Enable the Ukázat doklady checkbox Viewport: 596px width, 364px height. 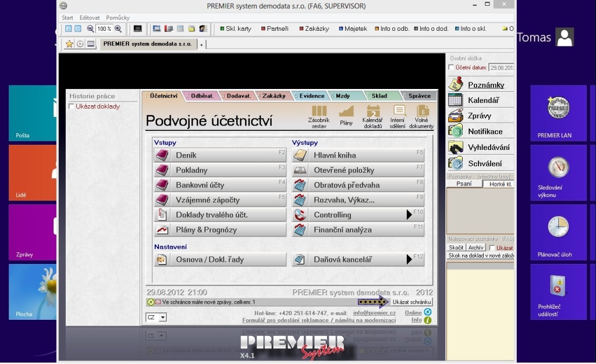[x=71, y=106]
